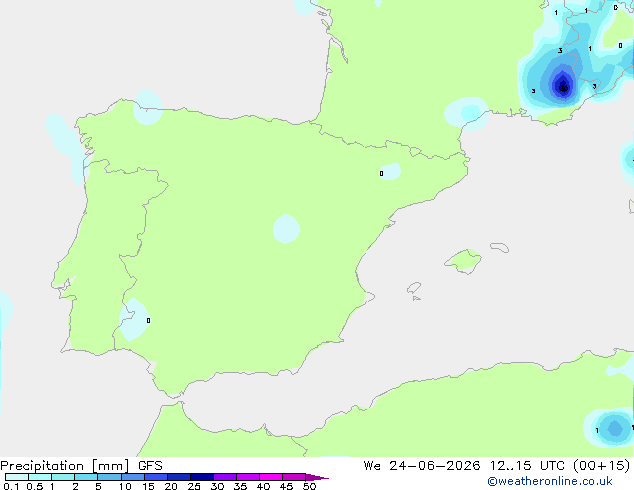Viewport: 634px width, 490px height.
Task: Click the '1' value over Algeria
Action: 597,431
